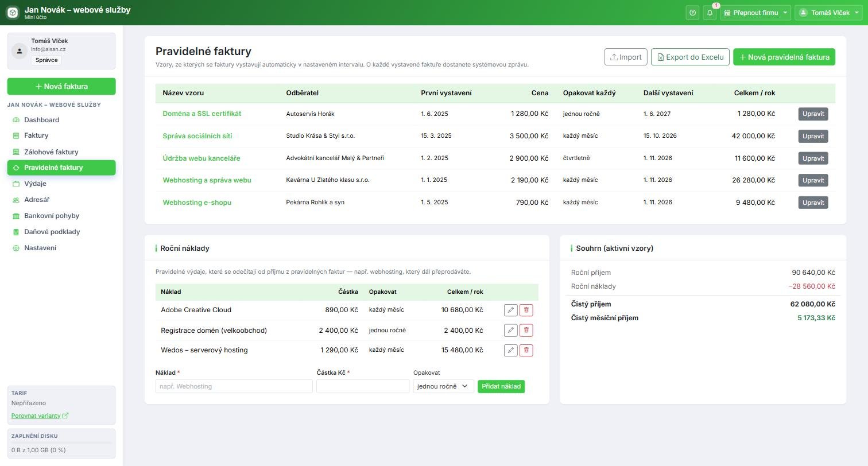Click the green Nová faktura button
Image resolution: width=868 pixels, height=466 pixels.
tap(61, 87)
